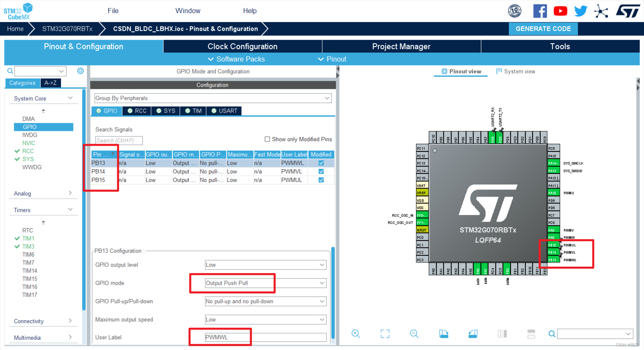Select TIM1 in Timers list
This screenshot has height=350, width=644.
coord(28,238)
